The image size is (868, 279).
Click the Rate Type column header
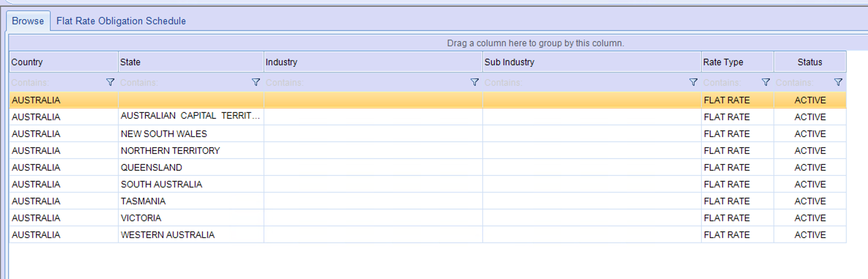click(x=737, y=62)
